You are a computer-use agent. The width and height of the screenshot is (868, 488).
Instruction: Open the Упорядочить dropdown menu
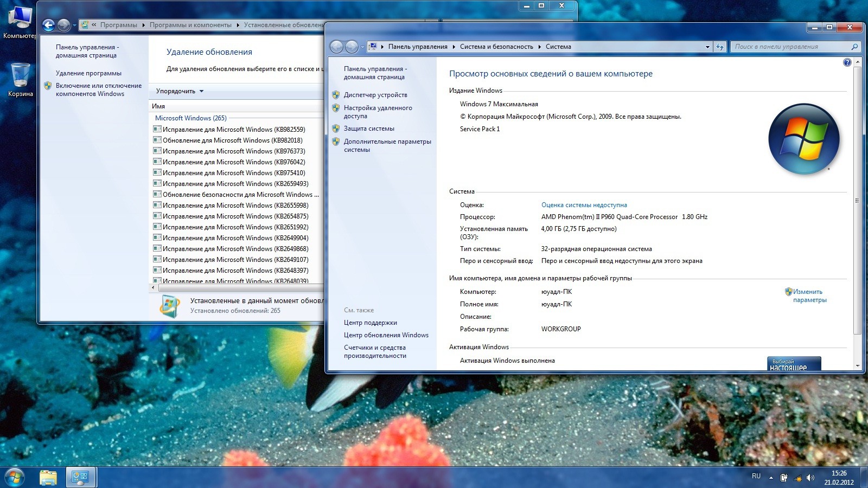click(x=180, y=91)
